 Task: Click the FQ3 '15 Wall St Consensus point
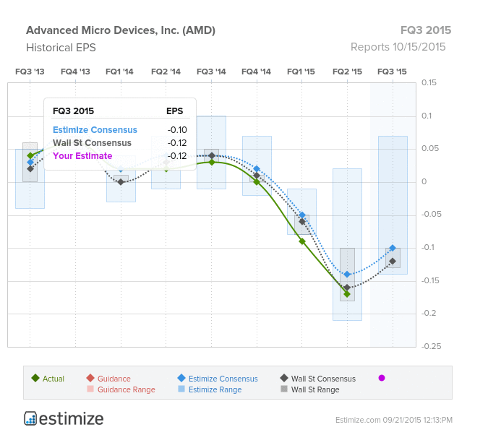[393, 261]
